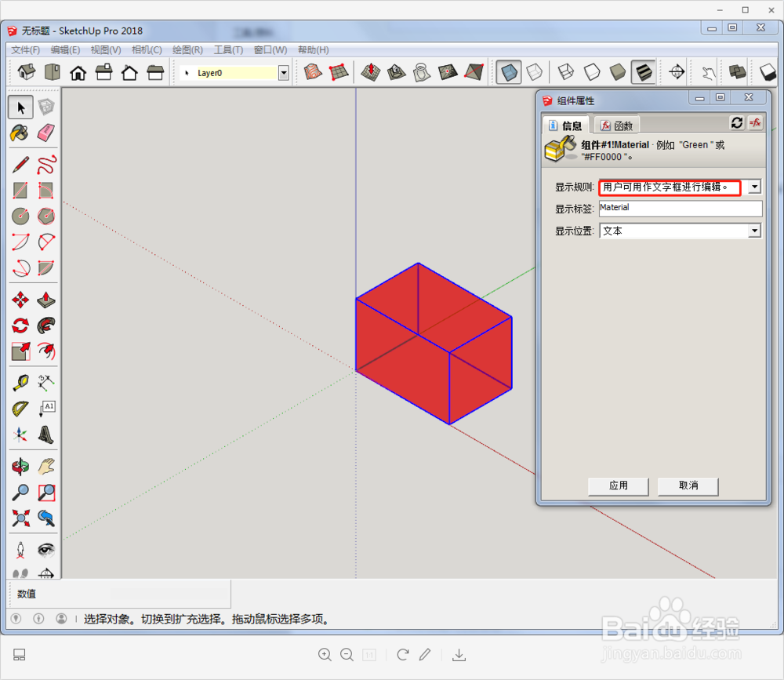Switch to the 信息 tab
Image resolution: width=784 pixels, height=680 pixels.
coord(565,125)
